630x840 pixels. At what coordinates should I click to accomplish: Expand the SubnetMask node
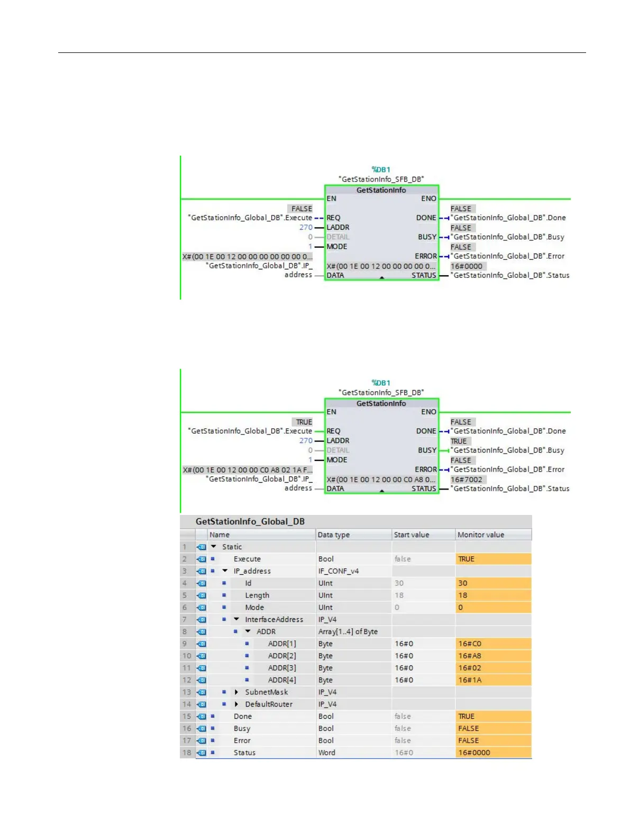pyautogui.click(x=236, y=692)
